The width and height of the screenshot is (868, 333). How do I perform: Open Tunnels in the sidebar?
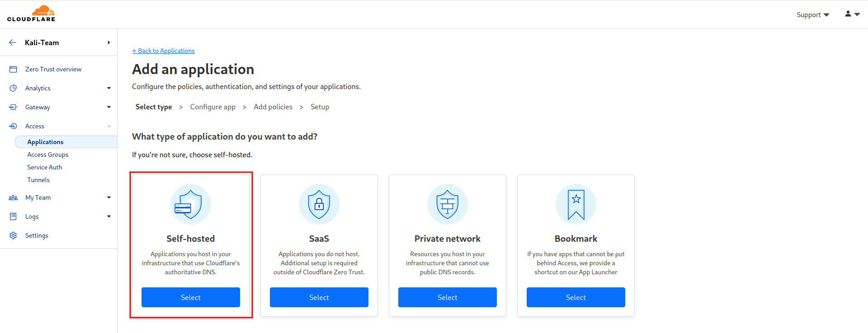(38, 180)
